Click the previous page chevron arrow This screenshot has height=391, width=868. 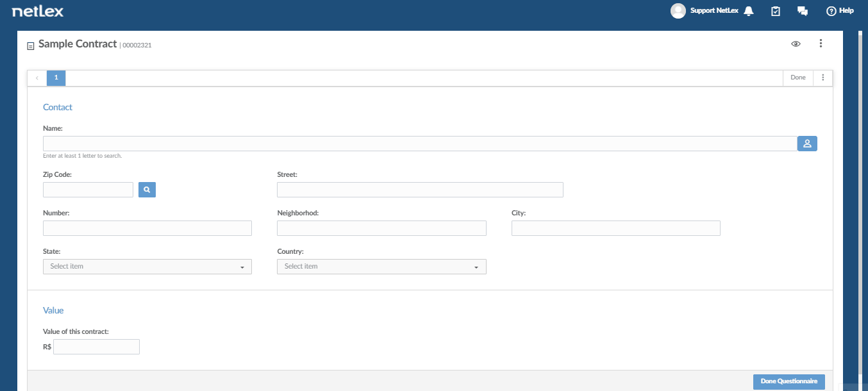37,78
